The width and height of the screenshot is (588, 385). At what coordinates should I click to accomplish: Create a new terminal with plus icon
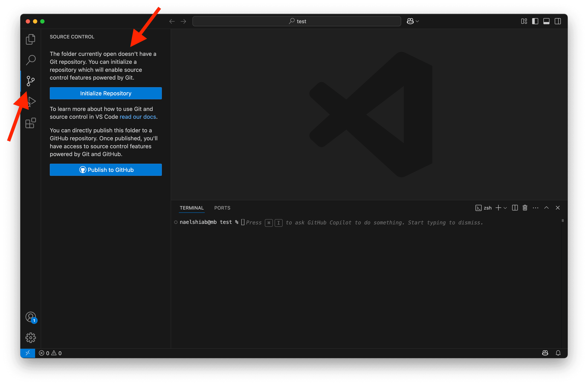(x=498, y=208)
